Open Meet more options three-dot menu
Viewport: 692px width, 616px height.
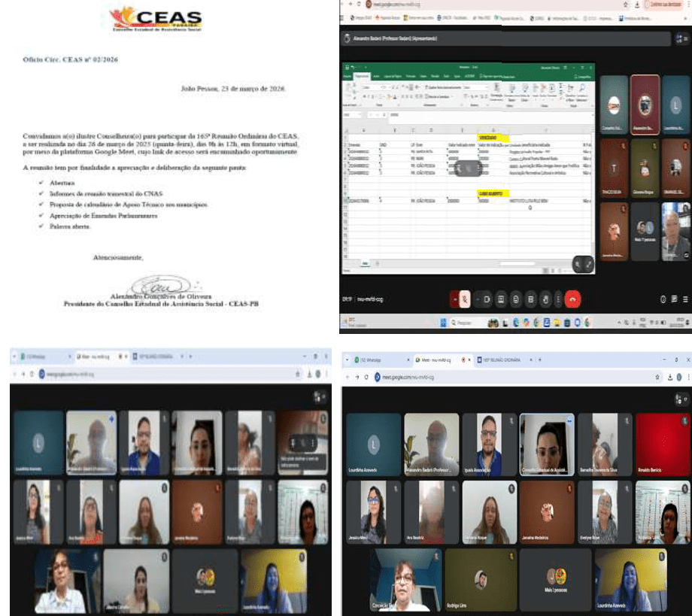tap(558, 299)
